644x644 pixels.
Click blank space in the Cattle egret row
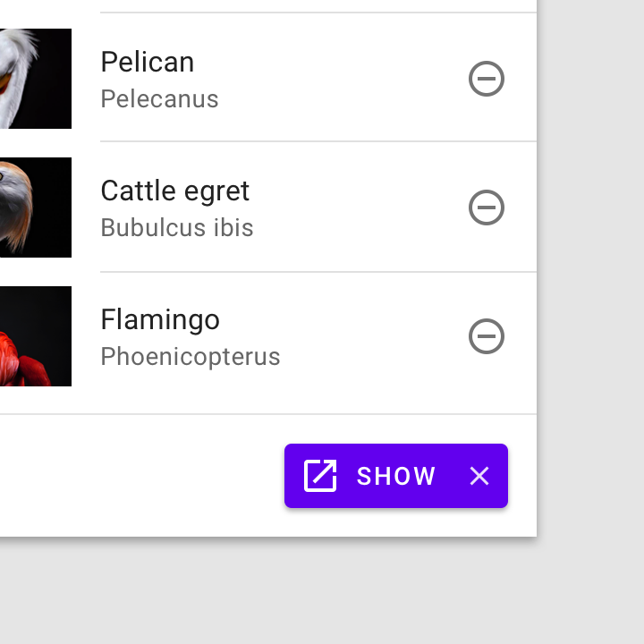(x=358, y=208)
